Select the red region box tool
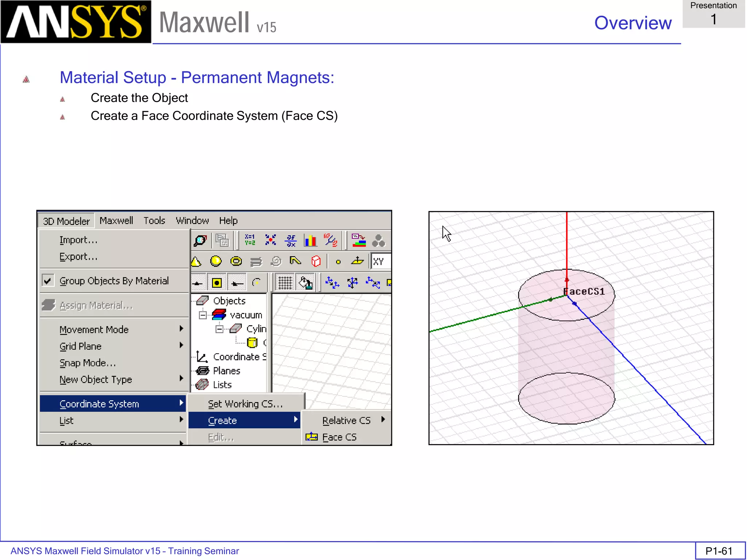This screenshot has height=560, width=747. tap(316, 261)
